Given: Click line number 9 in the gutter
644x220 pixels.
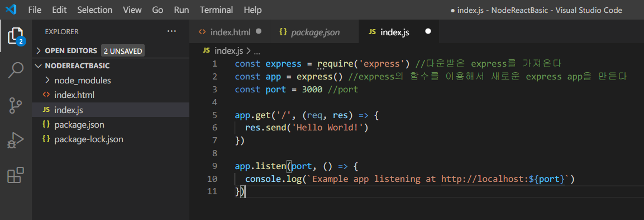Looking at the screenshot, I should point(214,166).
